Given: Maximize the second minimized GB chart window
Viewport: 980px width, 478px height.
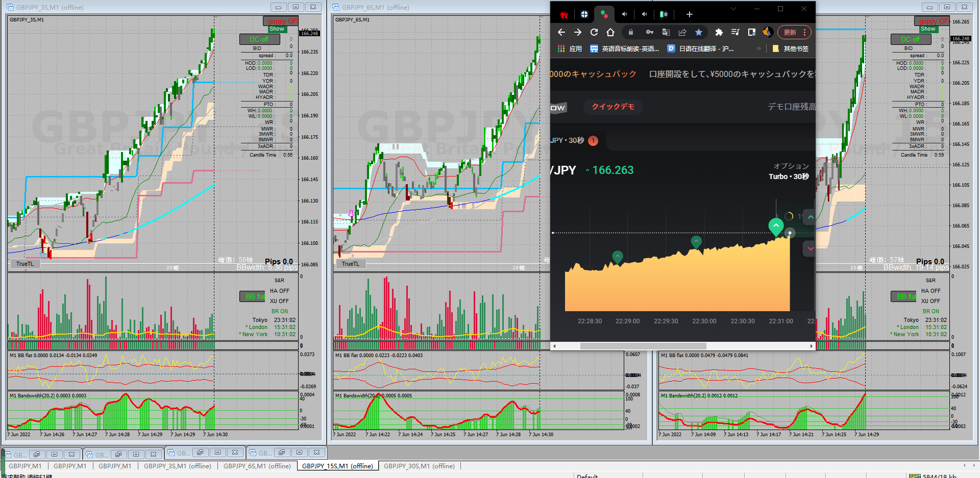Looking at the screenshot, I should click(x=136, y=454).
